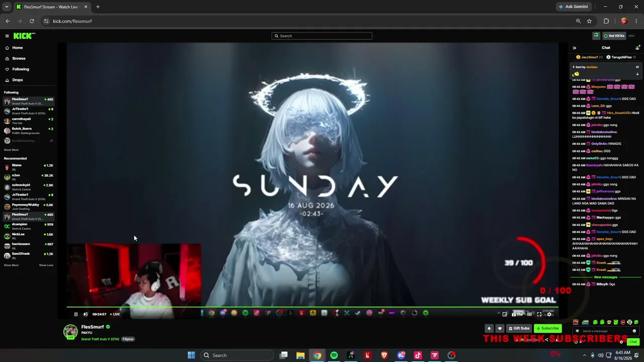Open Blame channel in Recommended
Screen dimensions: 644x362
[x=29, y=167]
